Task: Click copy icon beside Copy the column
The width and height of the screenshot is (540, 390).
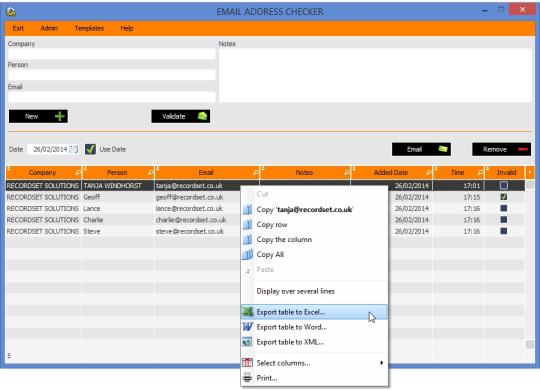Action: pos(248,239)
